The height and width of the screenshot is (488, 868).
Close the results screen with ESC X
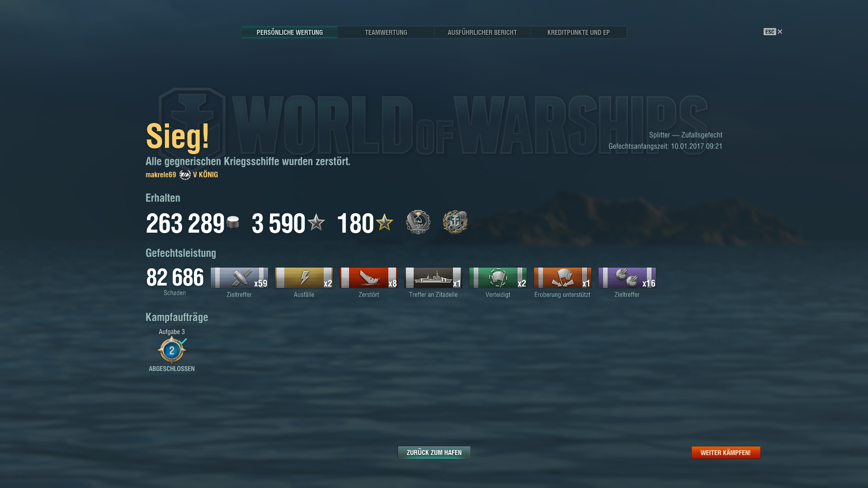[x=773, y=32]
